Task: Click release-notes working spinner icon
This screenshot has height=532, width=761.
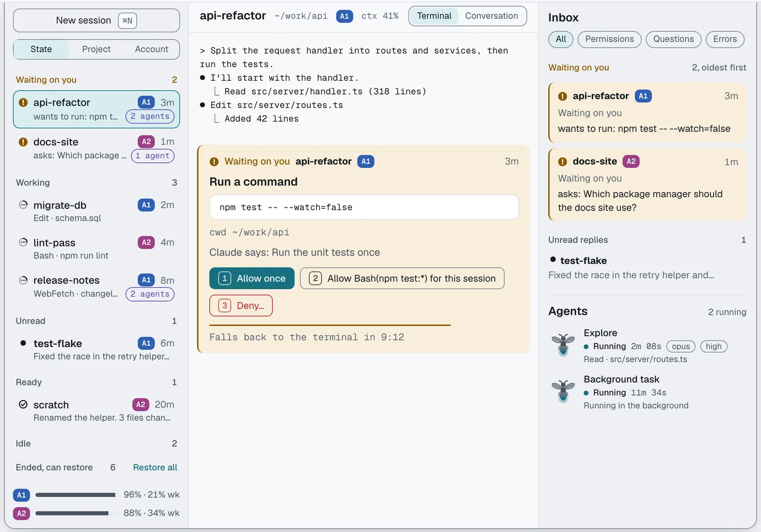Action: click(23, 280)
